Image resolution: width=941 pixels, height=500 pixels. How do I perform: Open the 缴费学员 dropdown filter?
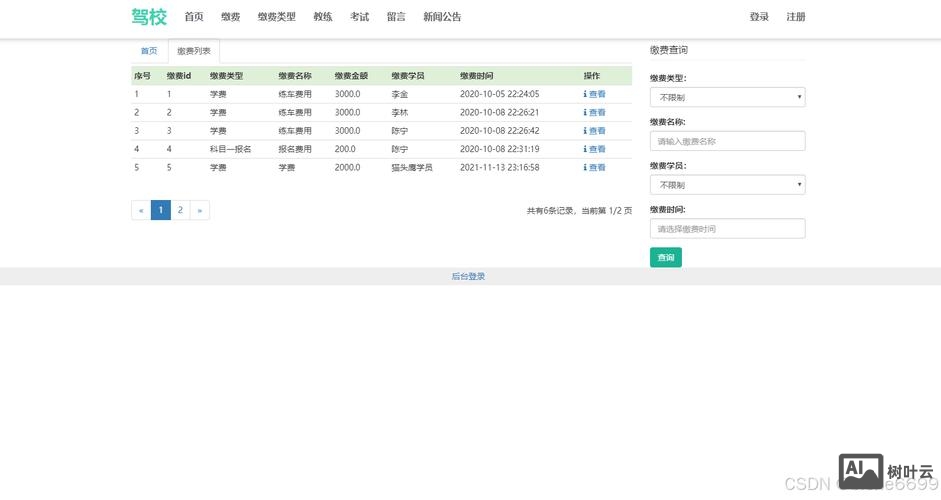(727, 185)
